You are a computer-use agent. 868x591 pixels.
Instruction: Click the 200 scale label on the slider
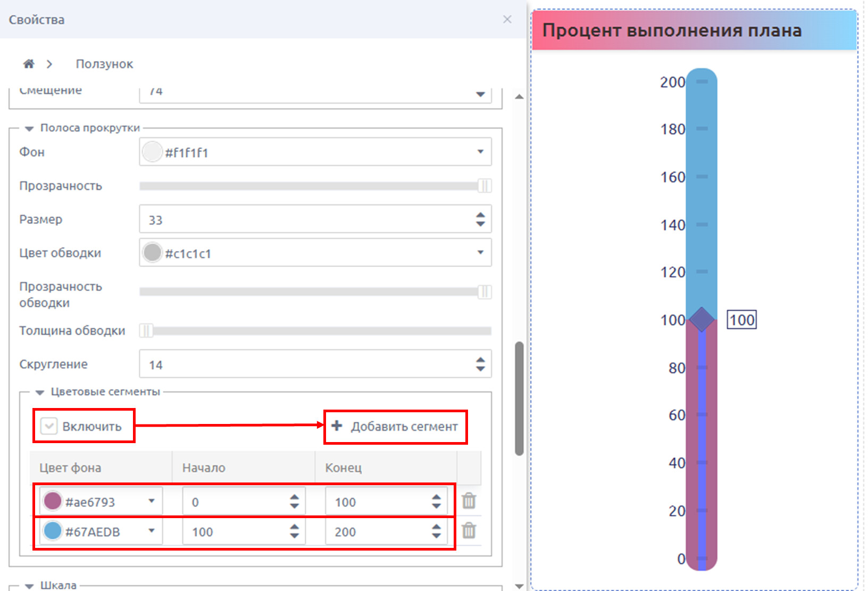[673, 82]
